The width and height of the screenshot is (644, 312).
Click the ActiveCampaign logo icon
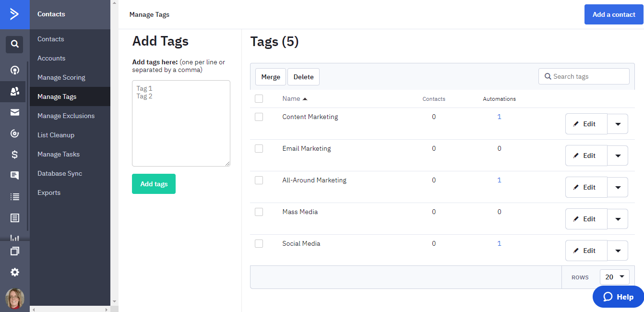[14, 14]
